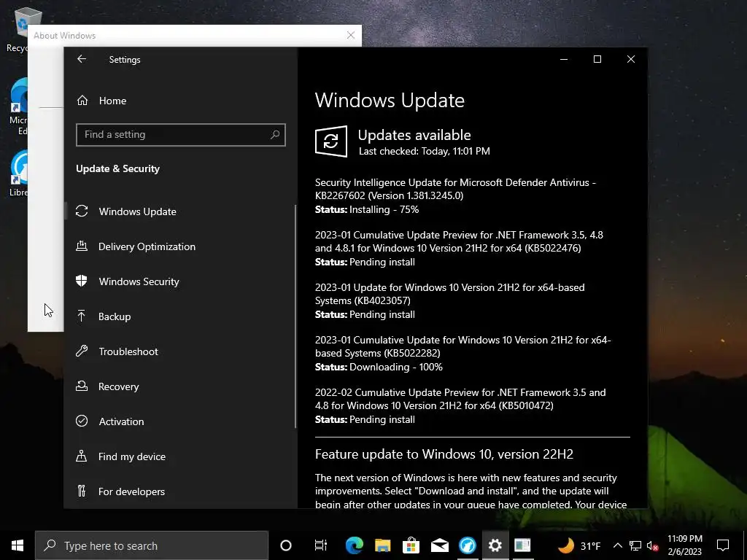Open Task View from the taskbar

pyautogui.click(x=321, y=545)
